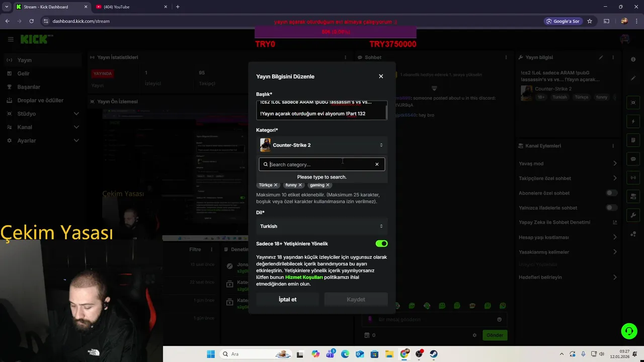Screen dimensions: 644x362
Task: Open the green support headset button
Action: 629,331
